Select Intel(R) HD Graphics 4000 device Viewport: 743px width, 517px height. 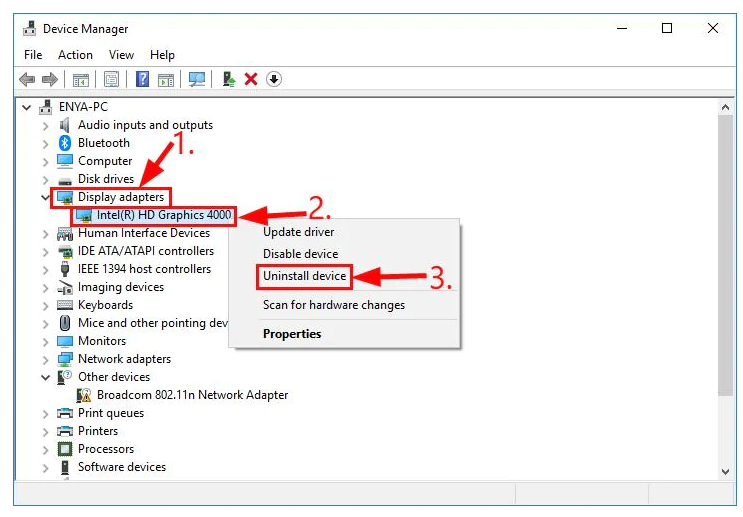point(164,215)
